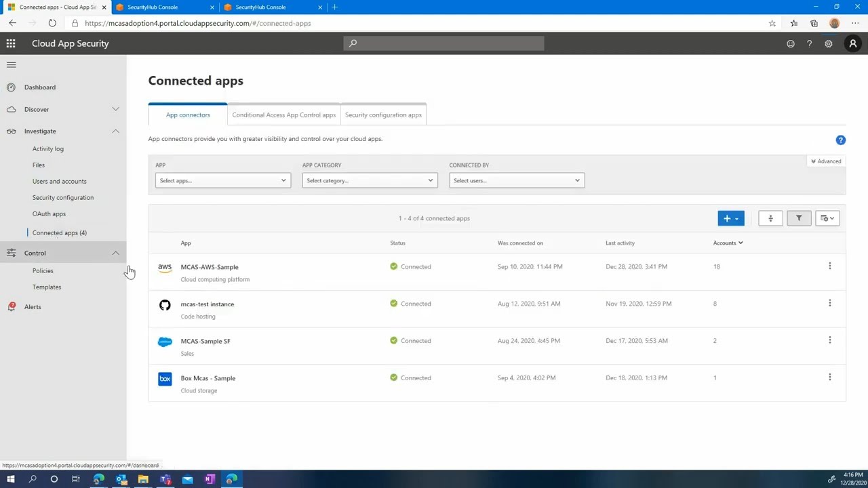Sort by Accounts column header
This screenshot has width=868, height=488.
coord(728,243)
